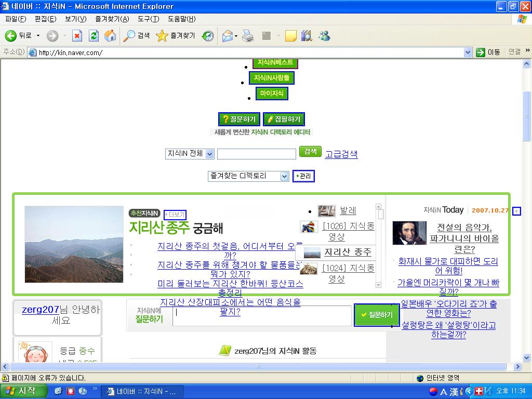
Task: Expand the 즐겨찾는 디렉토리 dropdown
Action: pos(248,176)
